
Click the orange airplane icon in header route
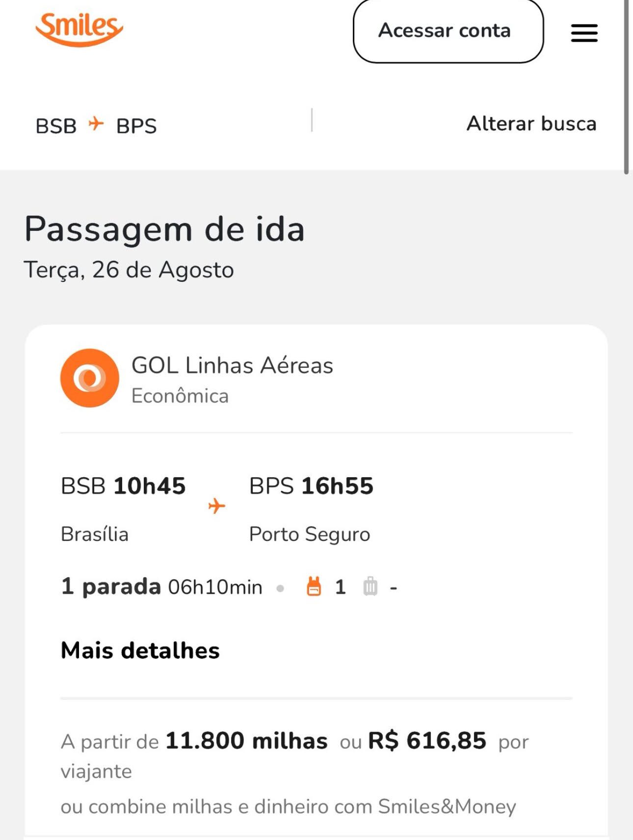tap(96, 123)
